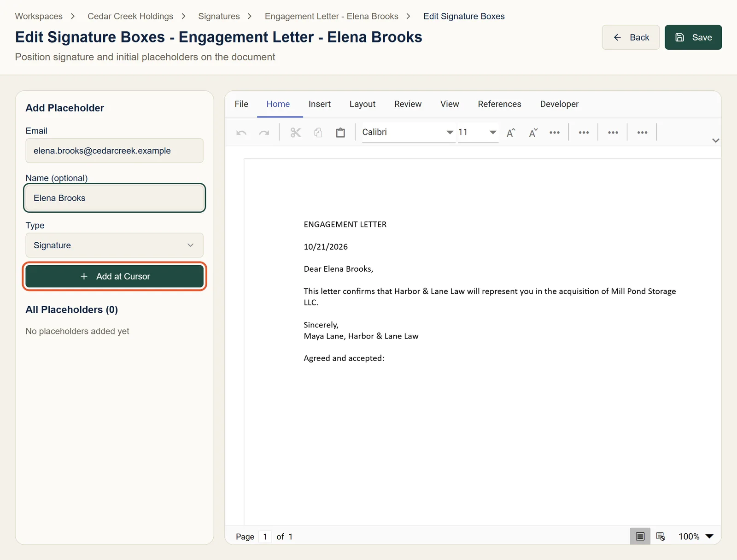Switch to print layout view icon
The height and width of the screenshot is (560, 737).
640,536
